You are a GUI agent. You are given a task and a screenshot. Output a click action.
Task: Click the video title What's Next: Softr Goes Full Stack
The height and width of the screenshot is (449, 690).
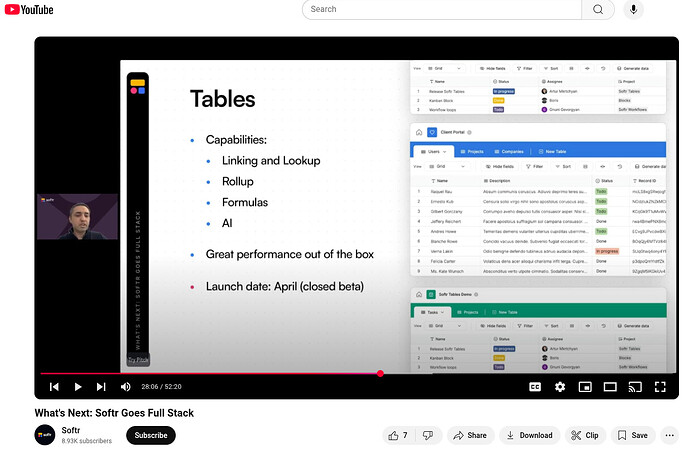pos(114,413)
